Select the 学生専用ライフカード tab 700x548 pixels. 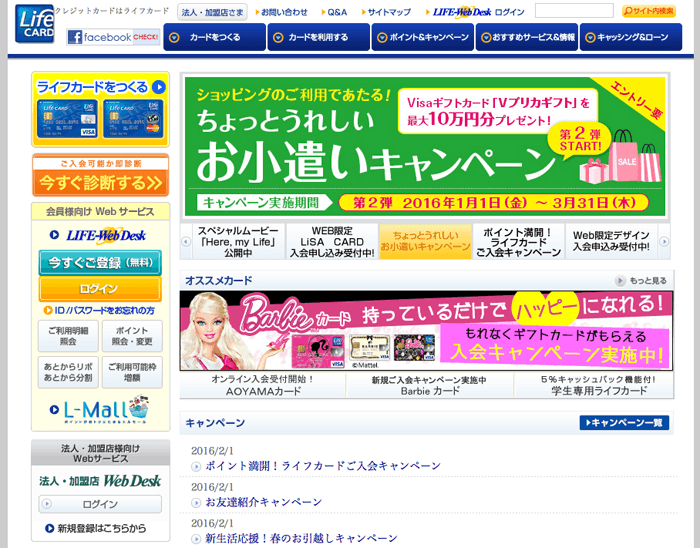(595, 385)
